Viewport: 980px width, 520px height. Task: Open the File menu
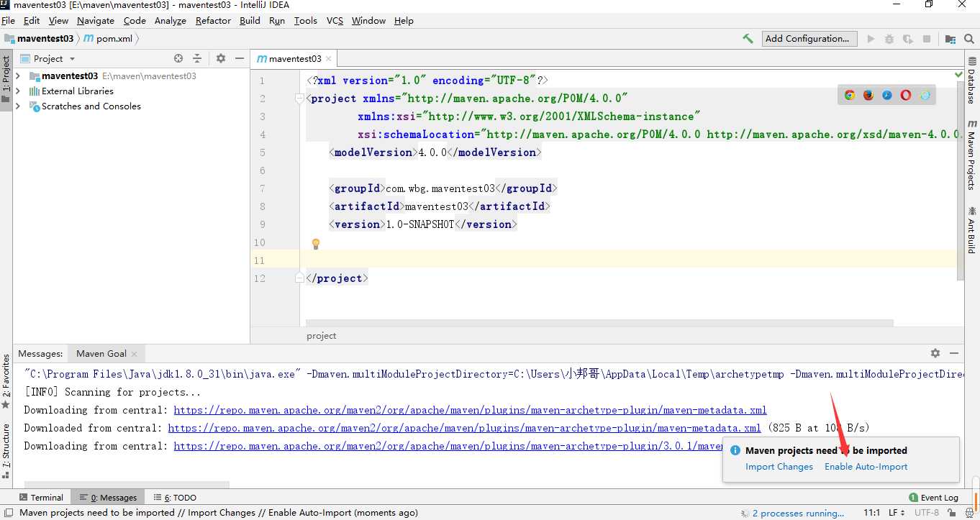(8, 21)
